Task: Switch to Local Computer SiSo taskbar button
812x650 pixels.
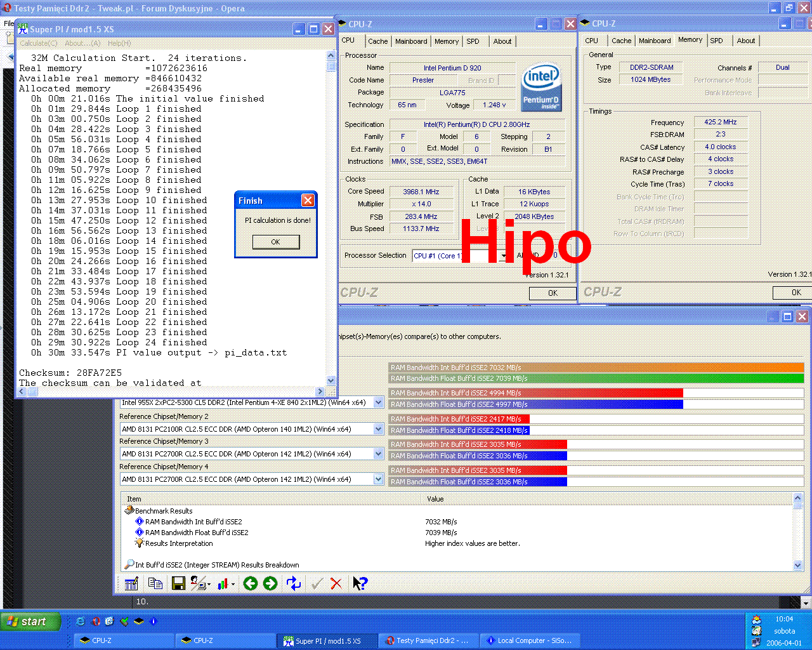Action: tap(530, 640)
